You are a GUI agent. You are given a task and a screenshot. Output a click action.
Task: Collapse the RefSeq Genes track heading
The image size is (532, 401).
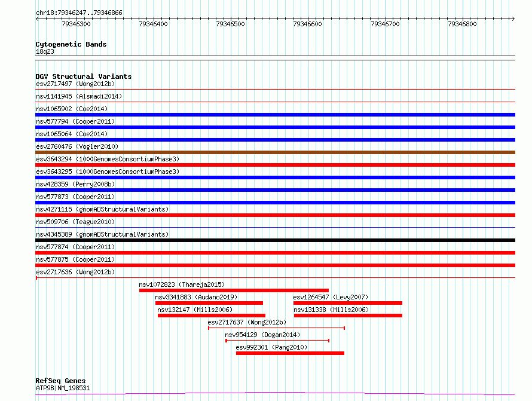click(60, 381)
